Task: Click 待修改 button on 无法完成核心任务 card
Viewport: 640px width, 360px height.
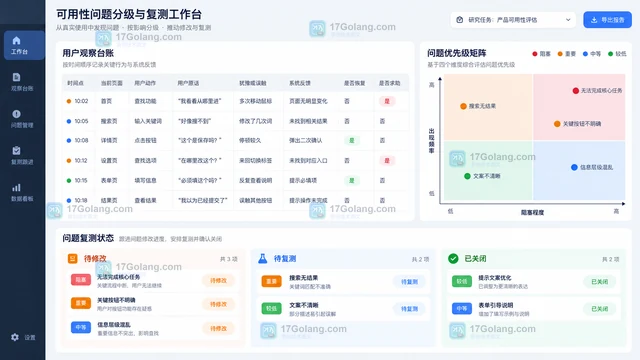Action: pyautogui.click(x=218, y=280)
